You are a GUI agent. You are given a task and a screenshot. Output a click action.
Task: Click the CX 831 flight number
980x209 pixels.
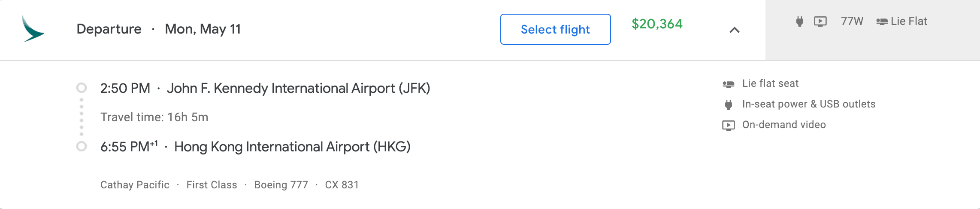pyautogui.click(x=342, y=185)
